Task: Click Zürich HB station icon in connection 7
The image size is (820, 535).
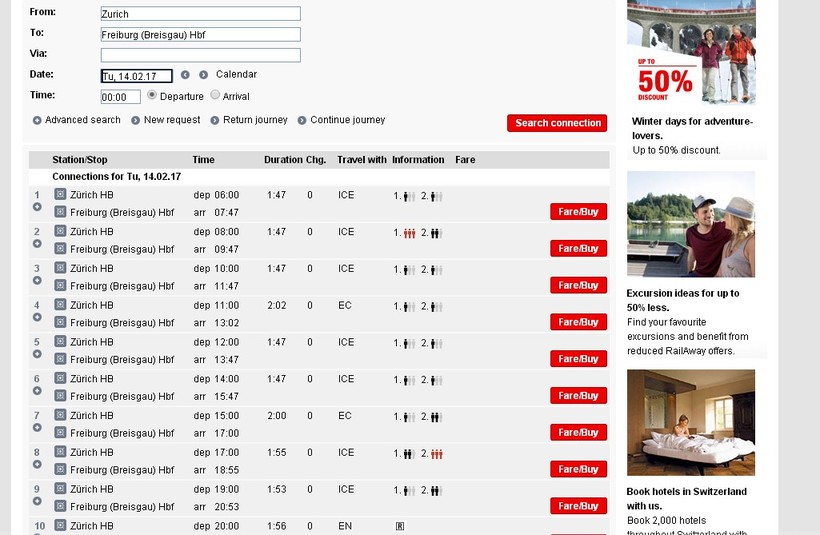Action: 60,415
